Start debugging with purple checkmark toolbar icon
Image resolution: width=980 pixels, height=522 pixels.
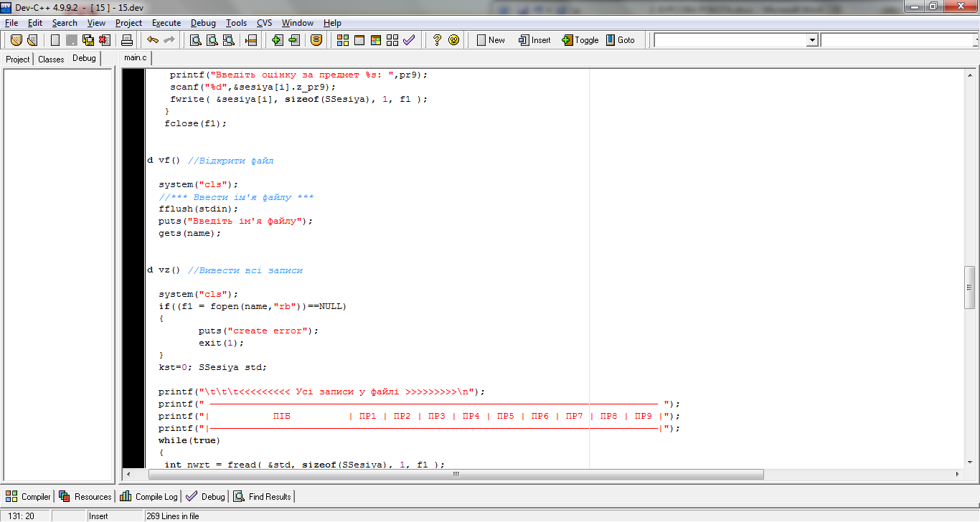pos(409,40)
